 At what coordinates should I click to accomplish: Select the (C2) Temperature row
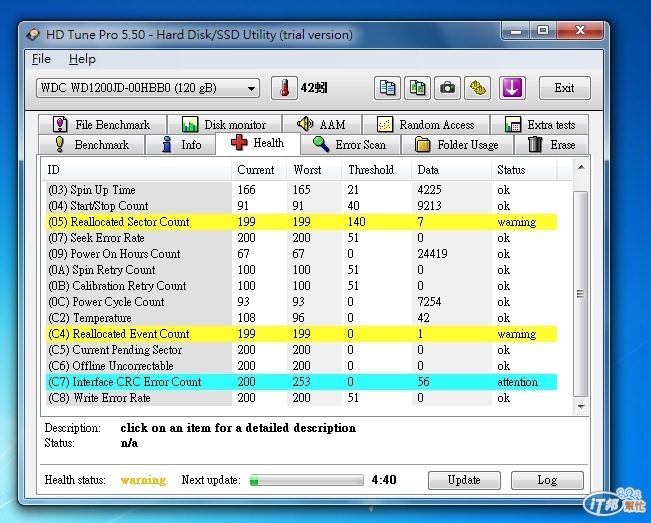pos(301,318)
